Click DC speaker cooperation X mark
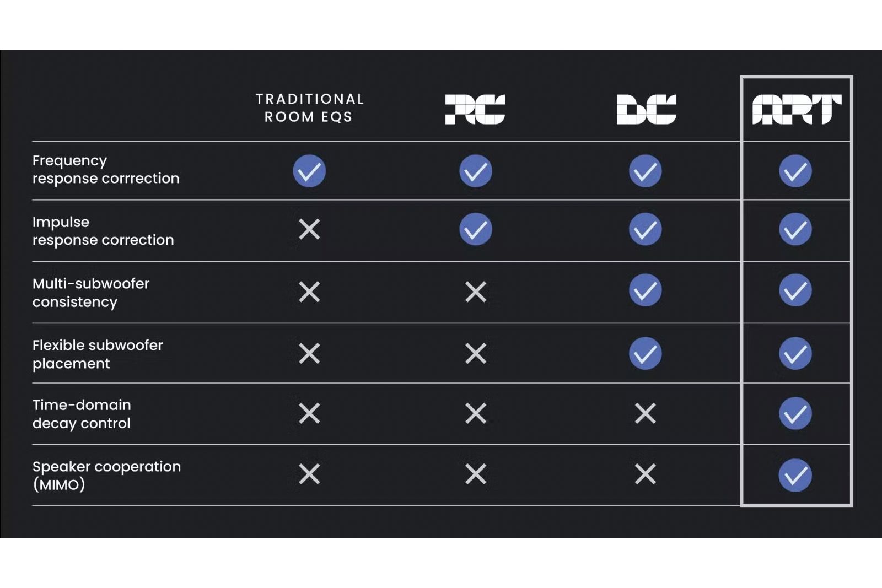The width and height of the screenshot is (882, 588). tap(645, 474)
